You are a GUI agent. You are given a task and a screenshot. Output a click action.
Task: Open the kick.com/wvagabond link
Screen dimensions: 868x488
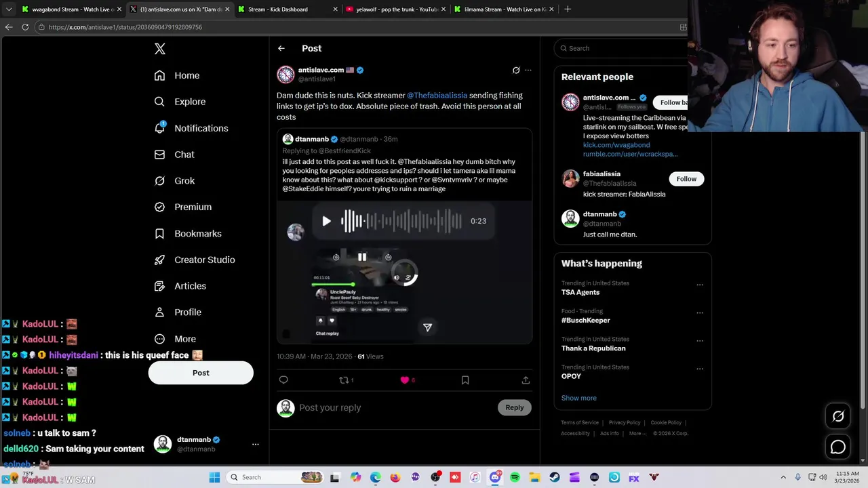pos(616,145)
